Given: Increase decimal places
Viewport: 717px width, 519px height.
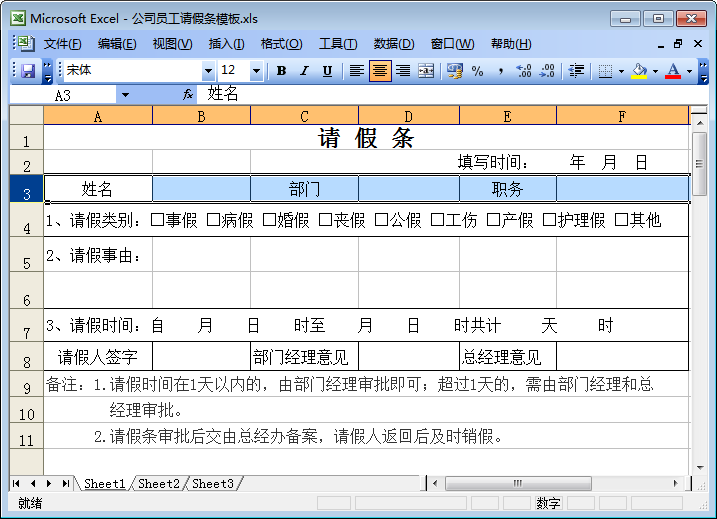Looking at the screenshot, I should pyautogui.click(x=524, y=71).
